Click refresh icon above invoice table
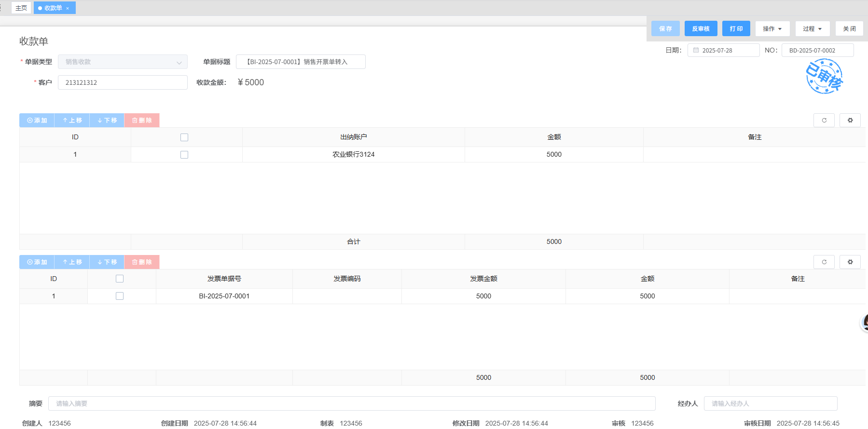The width and height of the screenshot is (868, 429). [824, 262]
